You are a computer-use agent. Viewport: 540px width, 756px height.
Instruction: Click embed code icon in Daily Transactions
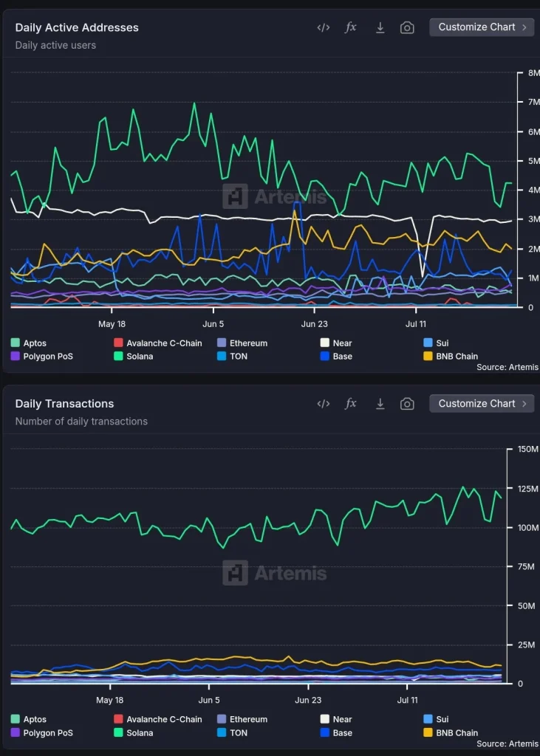323,404
